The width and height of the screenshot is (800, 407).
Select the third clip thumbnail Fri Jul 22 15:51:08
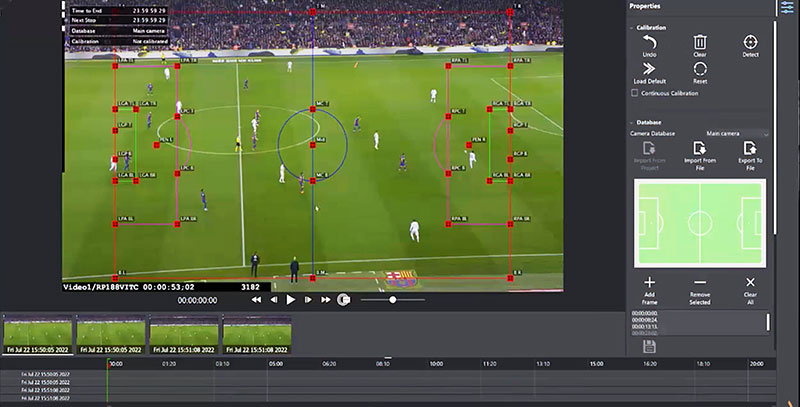click(184, 335)
